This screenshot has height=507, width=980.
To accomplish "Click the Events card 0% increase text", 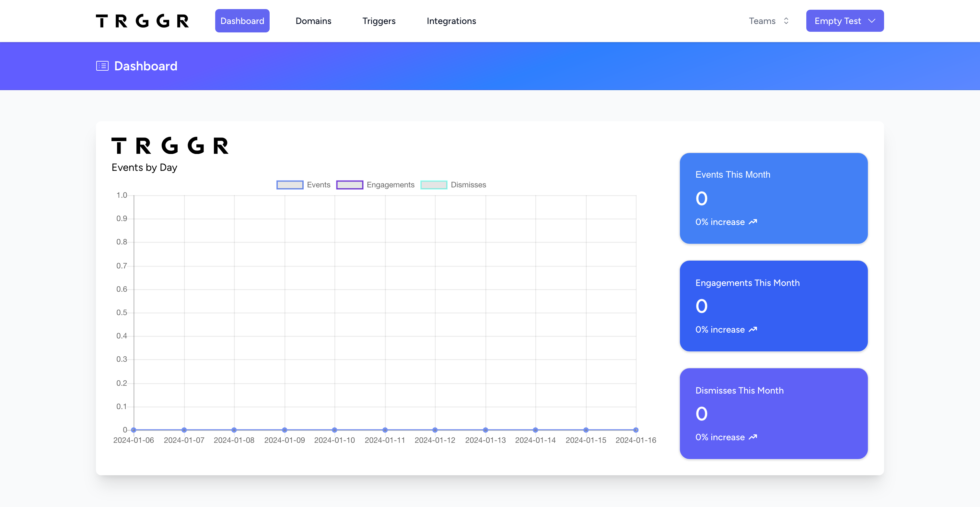I will click(x=720, y=222).
